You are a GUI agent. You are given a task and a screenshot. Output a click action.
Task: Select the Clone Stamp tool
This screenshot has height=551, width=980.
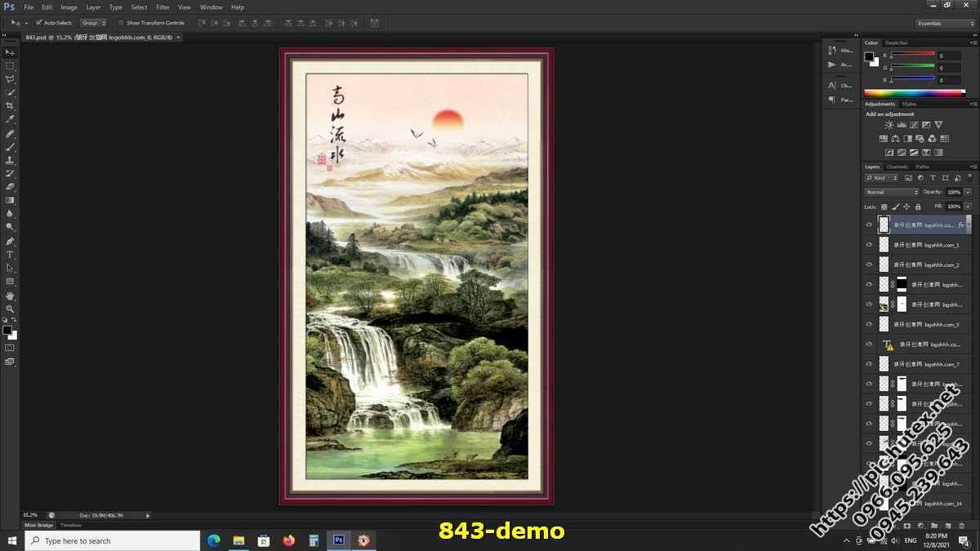click(x=10, y=160)
